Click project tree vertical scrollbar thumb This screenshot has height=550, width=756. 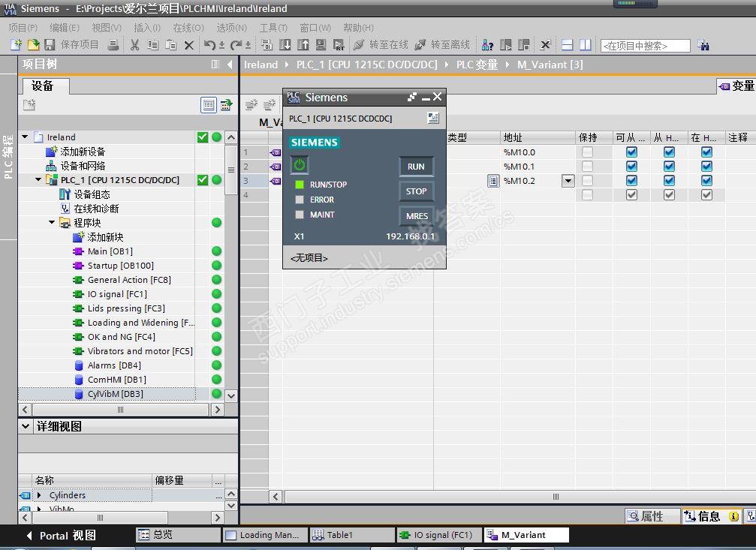click(x=231, y=170)
